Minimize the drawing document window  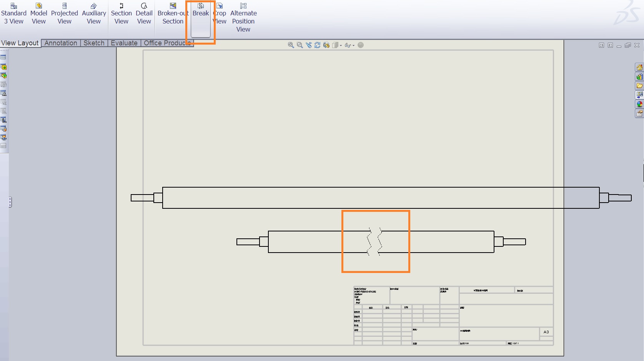coord(619,46)
